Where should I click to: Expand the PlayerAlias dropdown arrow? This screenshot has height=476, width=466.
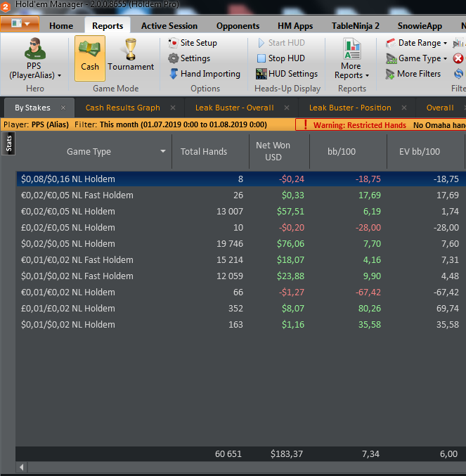(60, 76)
